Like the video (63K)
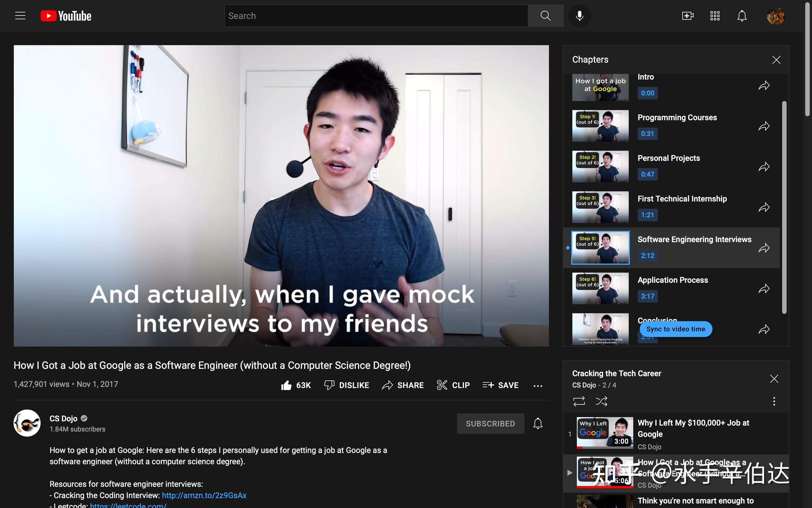 pyautogui.click(x=295, y=385)
